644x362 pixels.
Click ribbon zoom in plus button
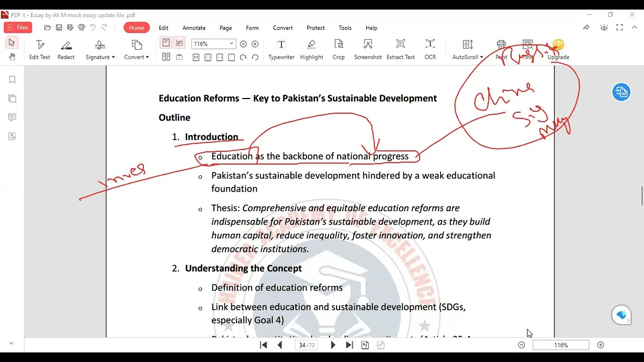tap(255, 44)
